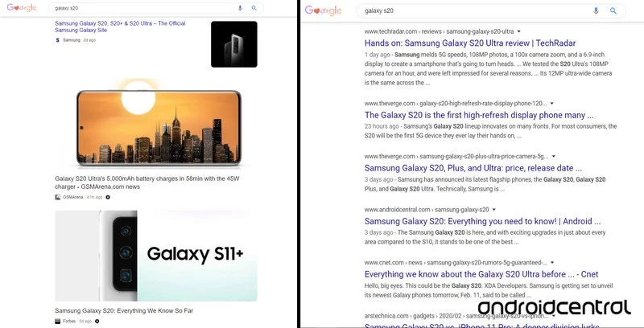Screen dimensions: 644x328
Task: Open Samsung Galaxy S20, Plus, and Ultra price link
Action: [x=473, y=168]
